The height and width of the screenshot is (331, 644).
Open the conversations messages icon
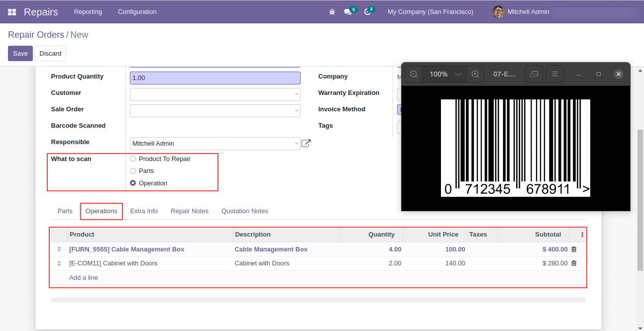pyautogui.click(x=348, y=11)
